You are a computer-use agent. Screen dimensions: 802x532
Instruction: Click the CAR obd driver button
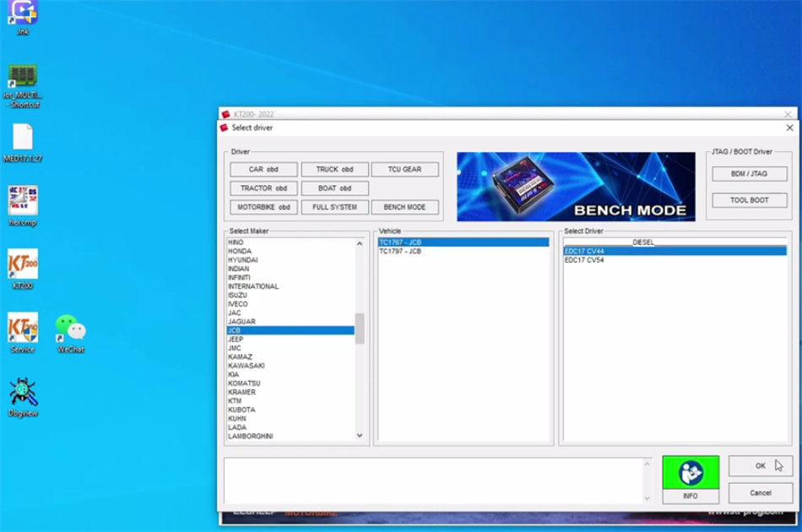263,170
